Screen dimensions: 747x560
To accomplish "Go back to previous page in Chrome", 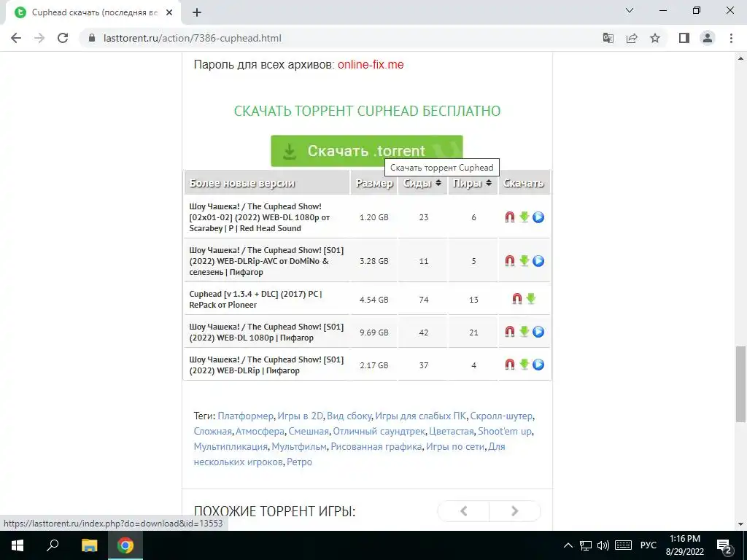I will [x=16, y=38].
